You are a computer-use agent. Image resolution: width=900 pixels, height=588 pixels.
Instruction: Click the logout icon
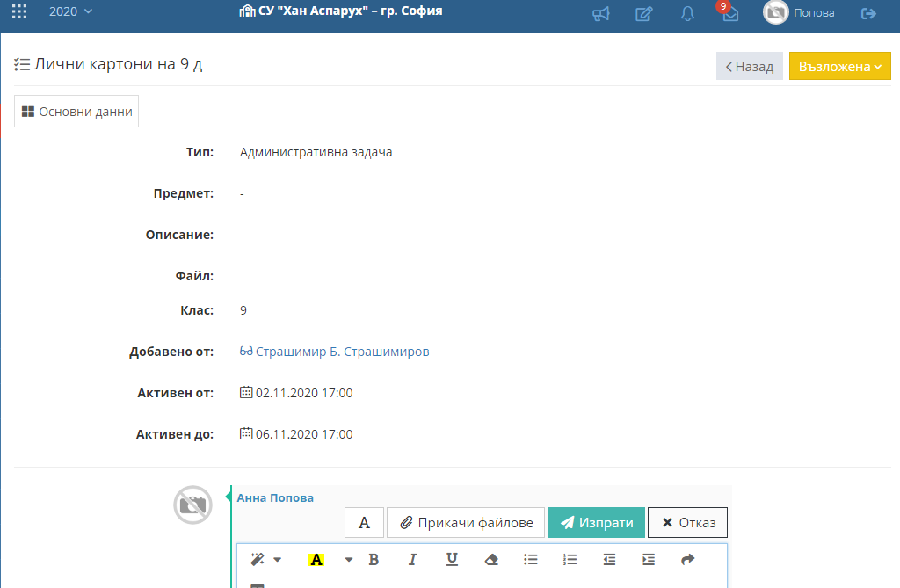(868, 13)
